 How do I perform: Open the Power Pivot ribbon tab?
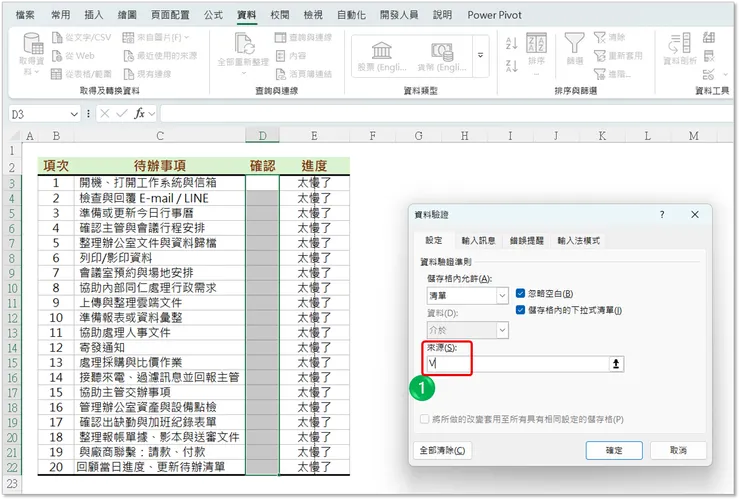(494, 15)
